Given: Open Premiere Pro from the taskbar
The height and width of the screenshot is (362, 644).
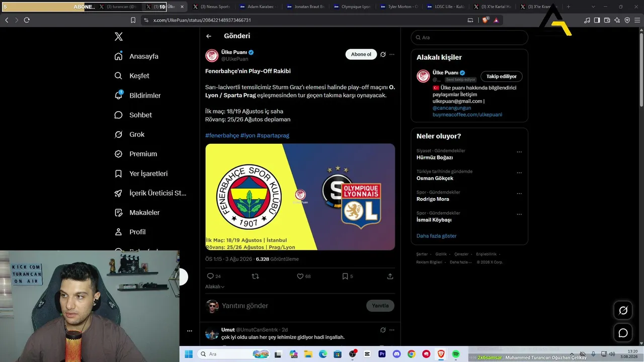Looking at the screenshot, I should click(382, 354).
